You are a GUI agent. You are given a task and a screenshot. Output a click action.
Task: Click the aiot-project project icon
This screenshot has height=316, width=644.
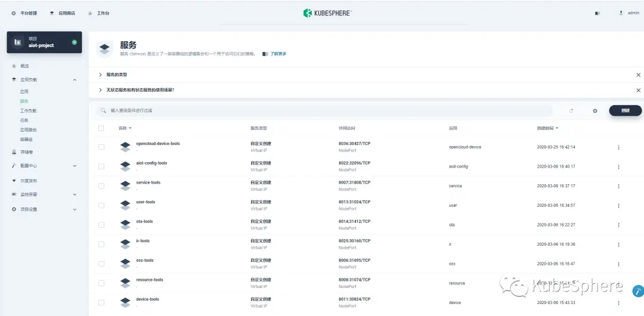click(x=17, y=42)
